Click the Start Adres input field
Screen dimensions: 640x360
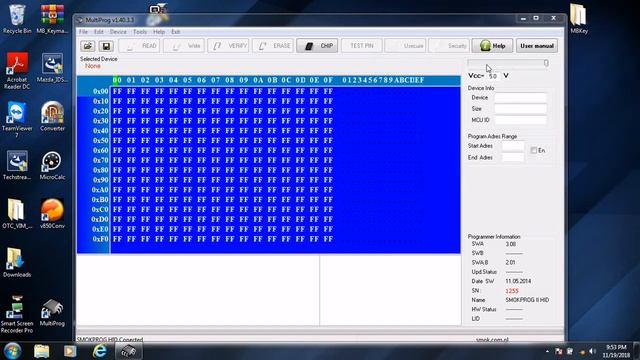click(513, 146)
